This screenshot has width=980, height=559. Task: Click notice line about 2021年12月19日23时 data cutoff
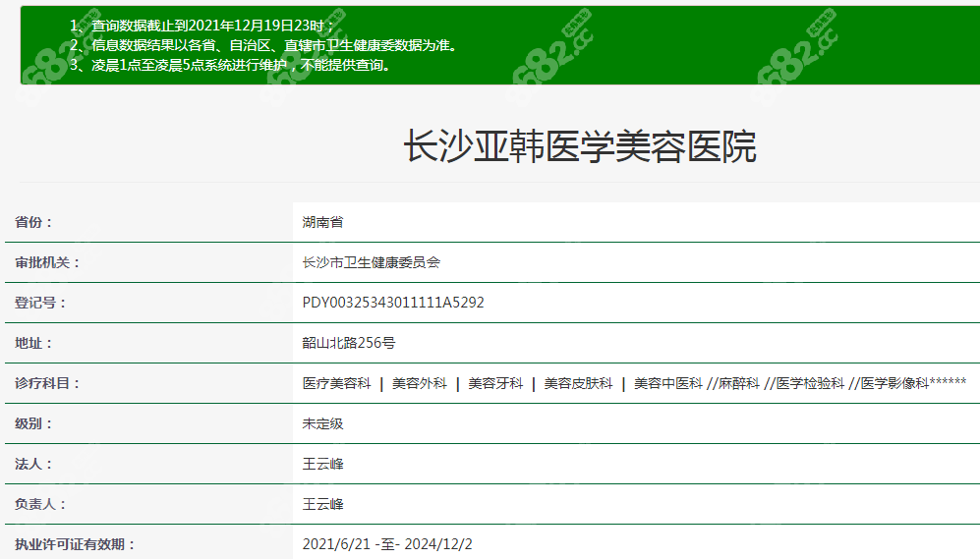tap(202, 26)
